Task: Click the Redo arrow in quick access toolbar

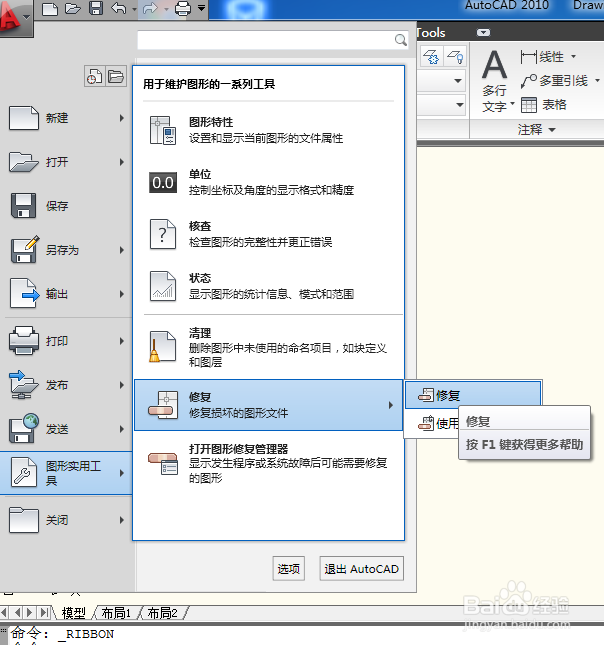Action: coord(150,8)
